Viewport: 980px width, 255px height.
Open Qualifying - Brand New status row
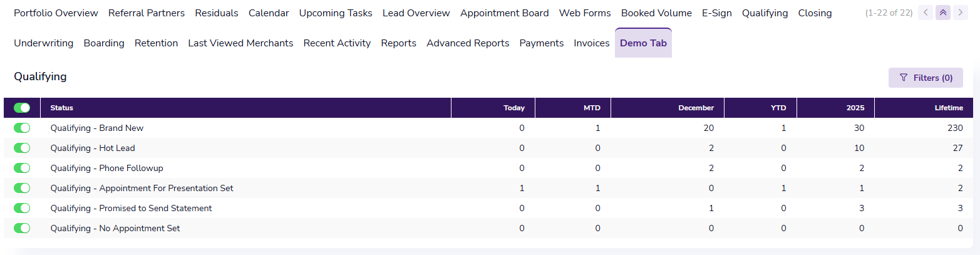point(488,128)
